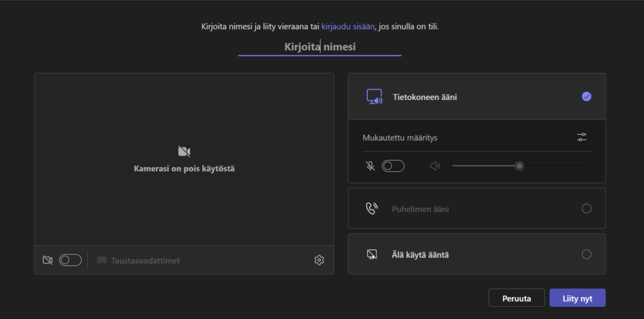
Task: Click the no-audio screen icon
Action: [x=372, y=254]
